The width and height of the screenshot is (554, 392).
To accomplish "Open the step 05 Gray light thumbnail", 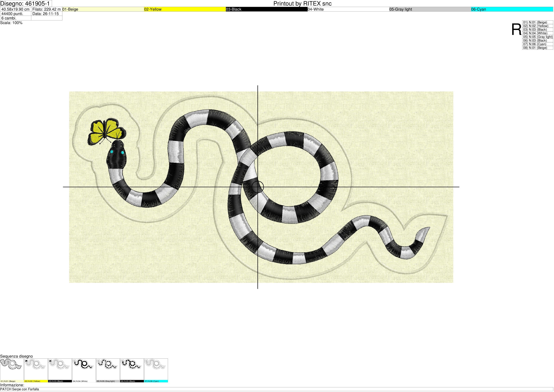I will 108,371.
